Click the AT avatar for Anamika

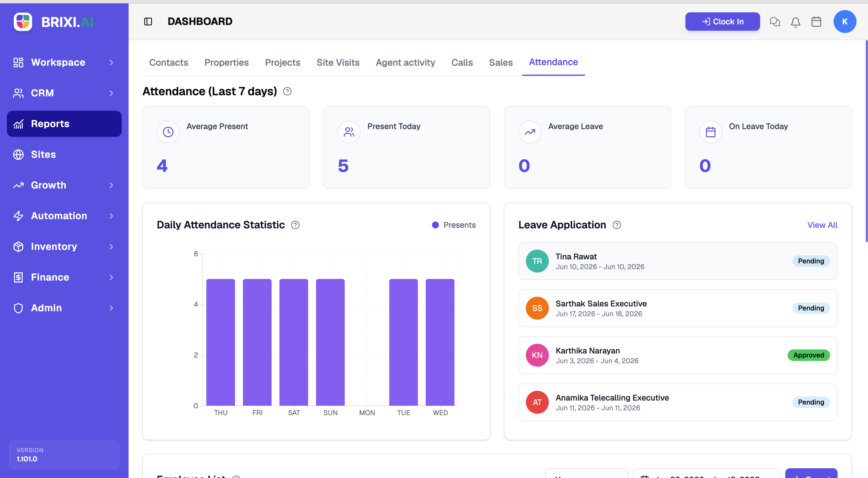tap(537, 402)
